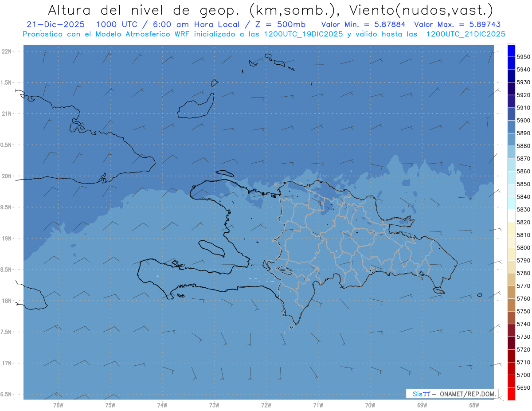Viewport: 532px width, 411px height.
Task: Click the '5950' colorbar value
Action: point(523,57)
